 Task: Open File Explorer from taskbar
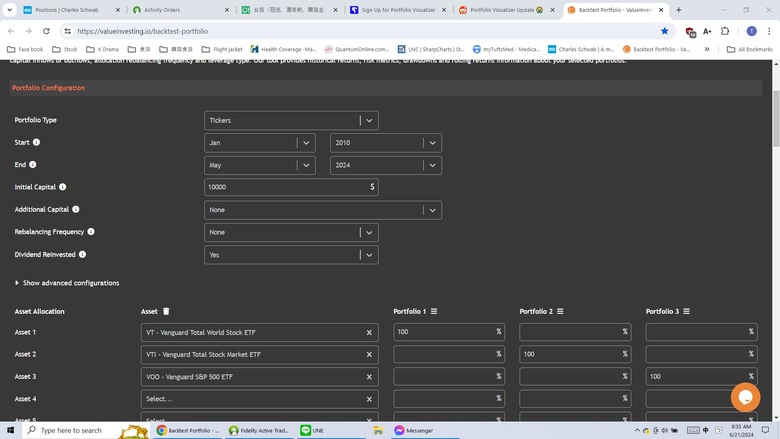(378, 430)
